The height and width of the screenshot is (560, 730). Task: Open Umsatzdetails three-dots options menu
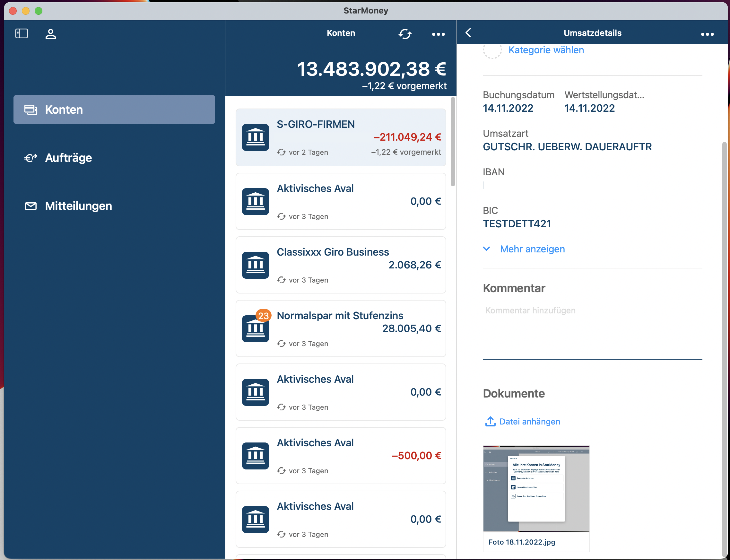pos(707,34)
